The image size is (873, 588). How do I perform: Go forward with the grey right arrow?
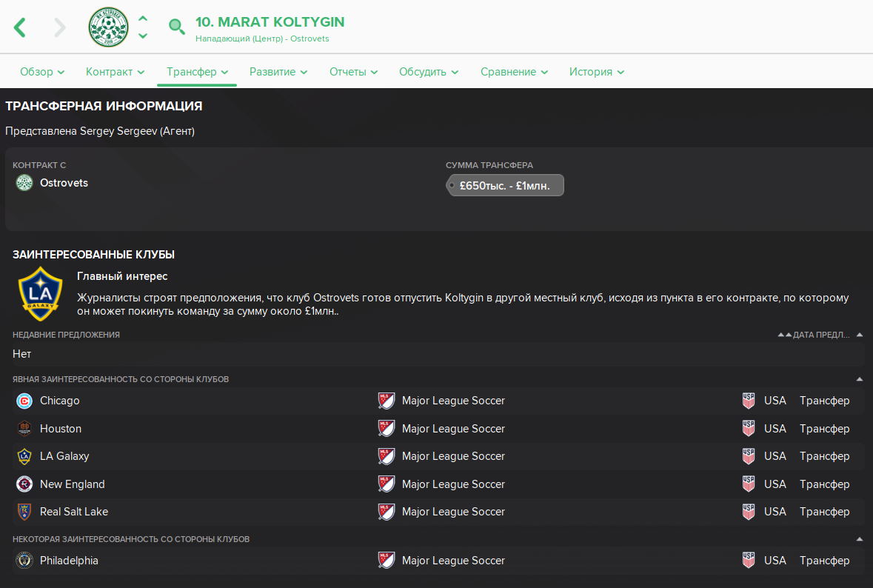59,27
